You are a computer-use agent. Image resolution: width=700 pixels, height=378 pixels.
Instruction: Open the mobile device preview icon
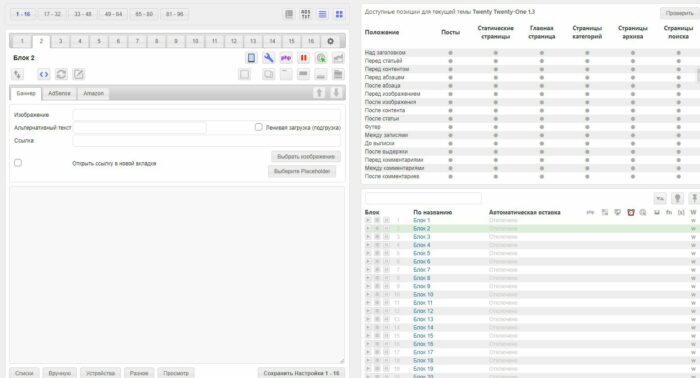[x=251, y=58]
